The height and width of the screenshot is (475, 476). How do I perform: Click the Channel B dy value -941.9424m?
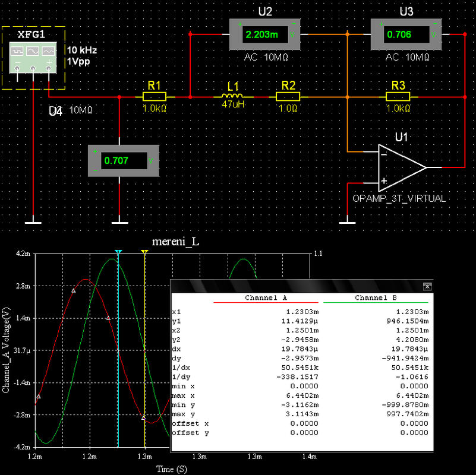coord(405,358)
